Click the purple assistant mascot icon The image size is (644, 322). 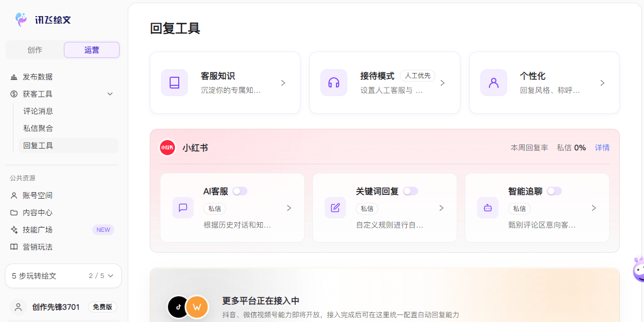(639, 269)
